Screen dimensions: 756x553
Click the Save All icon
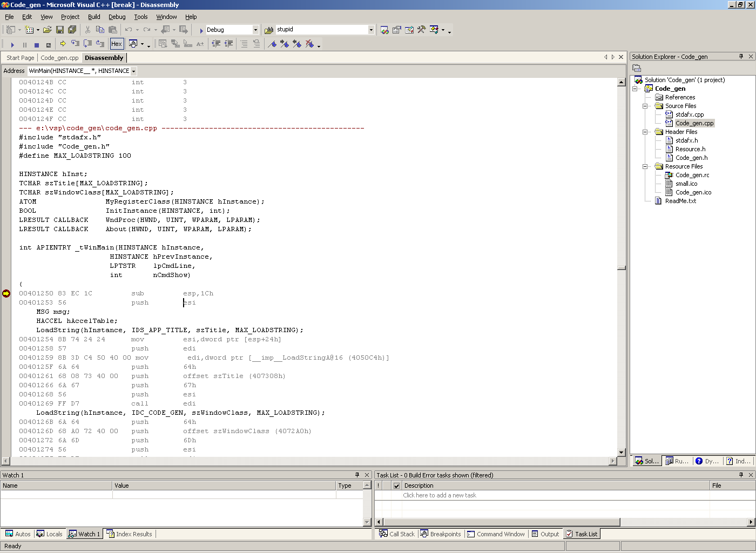[x=72, y=30]
